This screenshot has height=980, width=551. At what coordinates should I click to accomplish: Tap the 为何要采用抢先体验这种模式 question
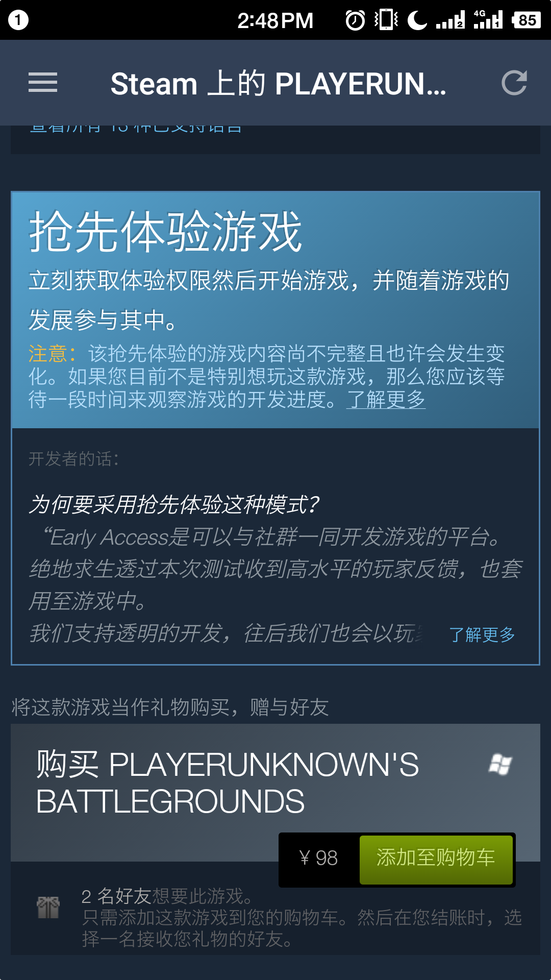173,505
